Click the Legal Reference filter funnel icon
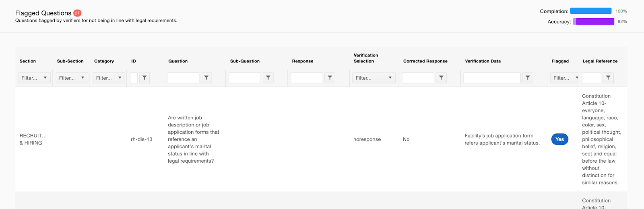644x209 pixels. 608,78
